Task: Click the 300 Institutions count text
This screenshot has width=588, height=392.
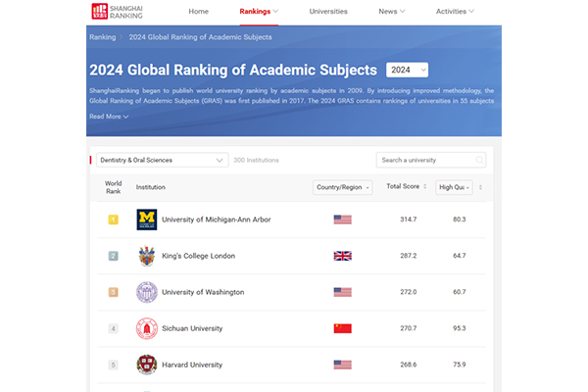Action: (x=256, y=160)
